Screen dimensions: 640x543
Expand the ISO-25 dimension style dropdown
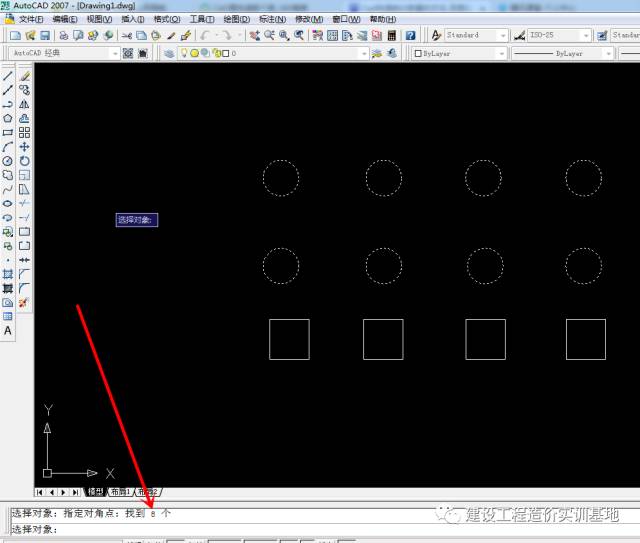tap(589, 36)
